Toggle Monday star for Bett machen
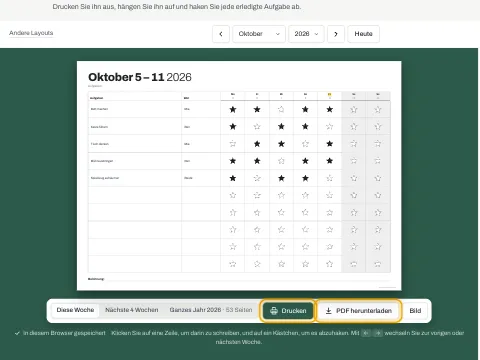This screenshot has width=480, height=360. 233,109
